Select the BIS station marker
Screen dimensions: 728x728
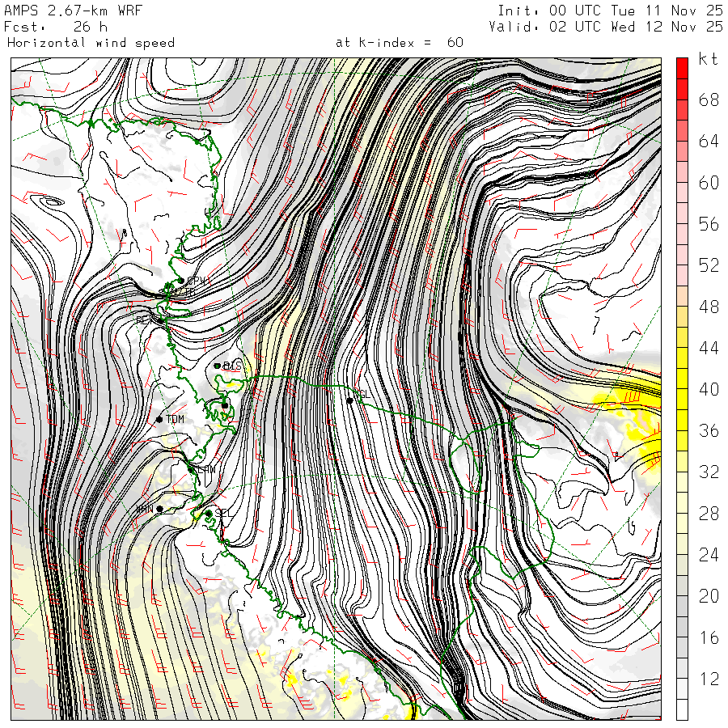click(218, 366)
